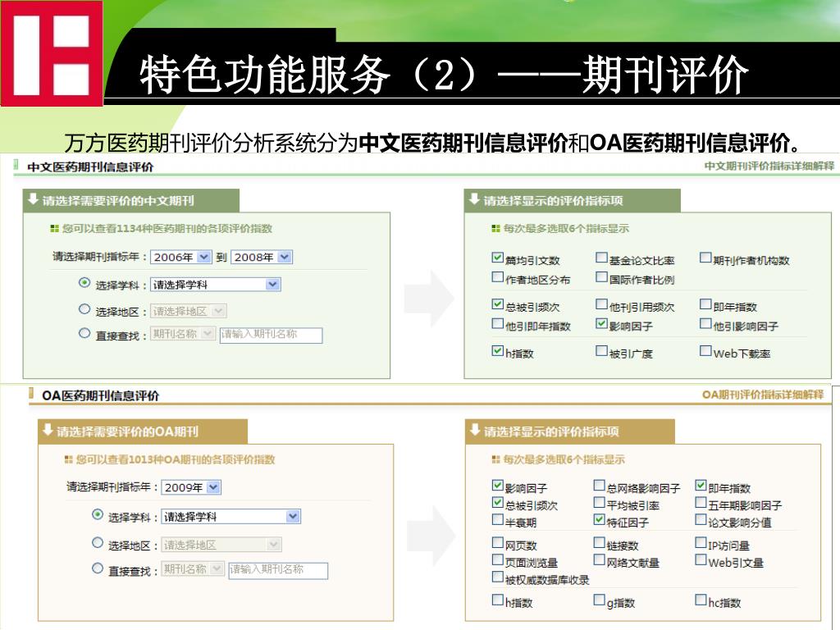Image resolution: width=840 pixels, height=630 pixels.
Task: Click the 请输入期刊名称 field in OA journal panel
Action: pyautogui.click(x=278, y=570)
